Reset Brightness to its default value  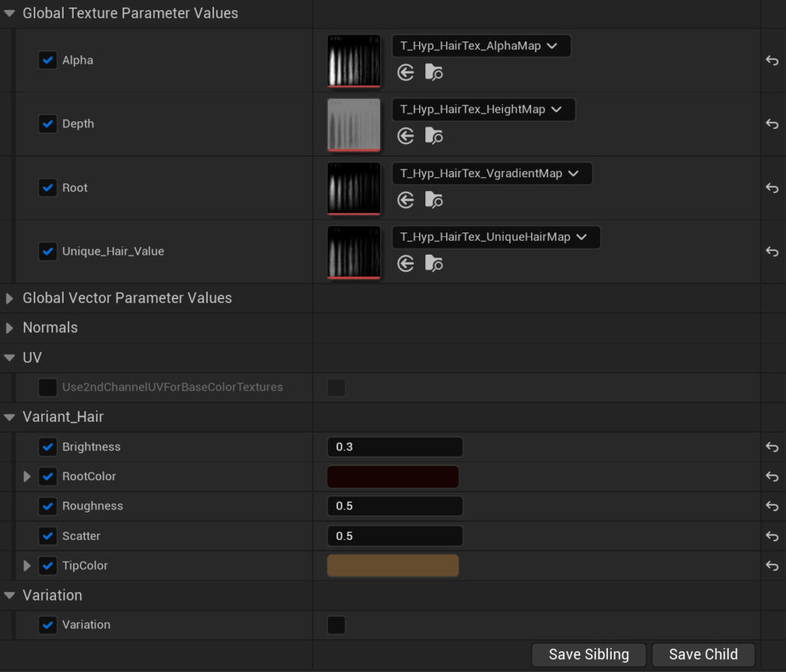[772, 446]
